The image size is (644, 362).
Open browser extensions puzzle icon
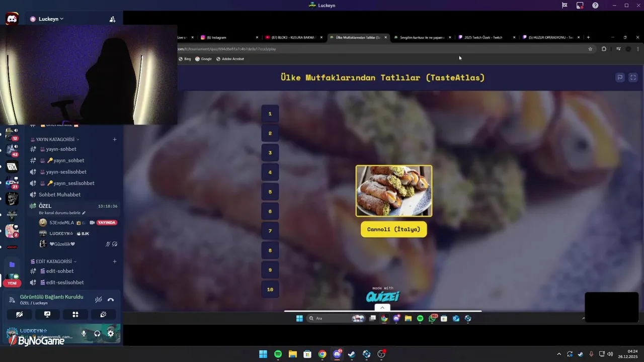pyautogui.click(x=604, y=49)
